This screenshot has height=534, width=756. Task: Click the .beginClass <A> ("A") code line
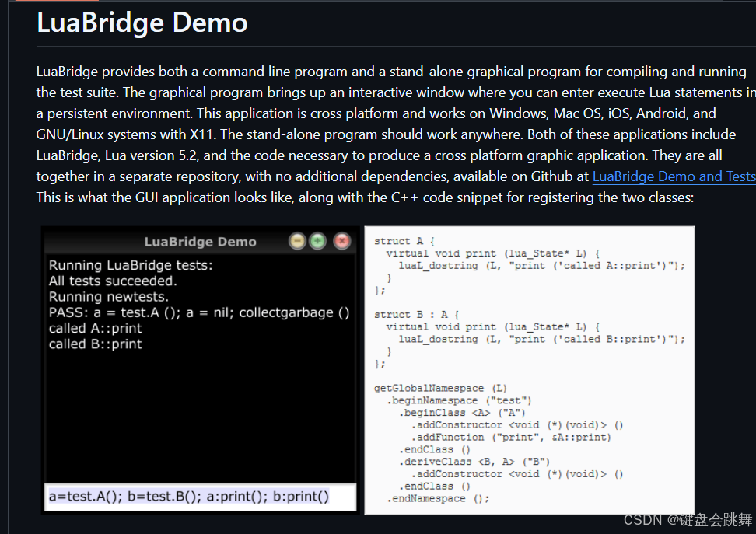(462, 413)
